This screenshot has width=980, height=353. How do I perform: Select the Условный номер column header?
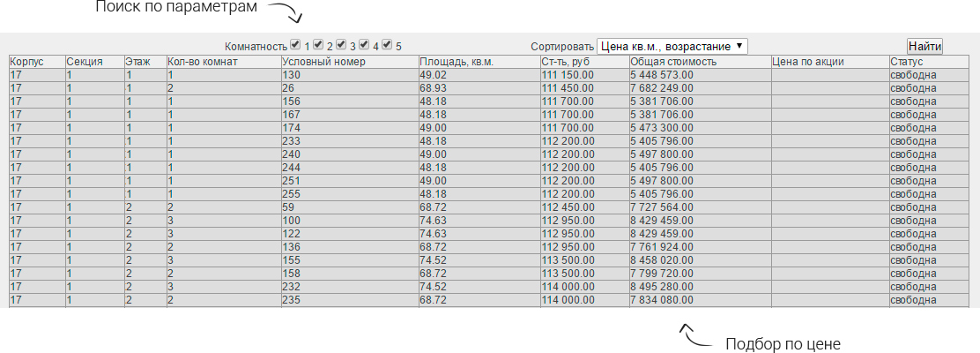coord(317,62)
